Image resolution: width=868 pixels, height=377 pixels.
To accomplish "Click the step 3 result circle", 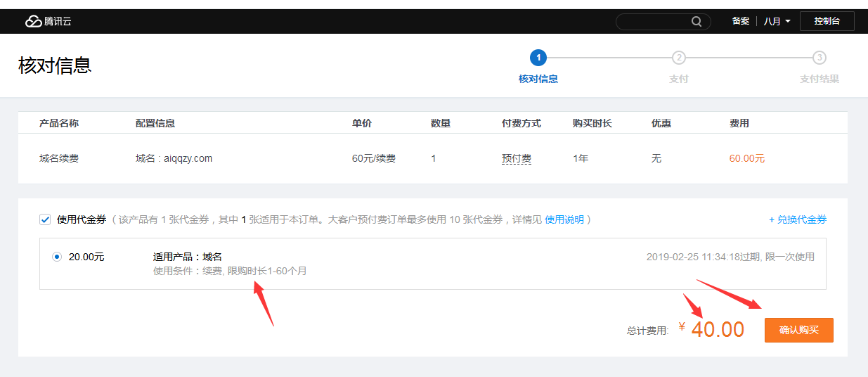I will pos(819,58).
